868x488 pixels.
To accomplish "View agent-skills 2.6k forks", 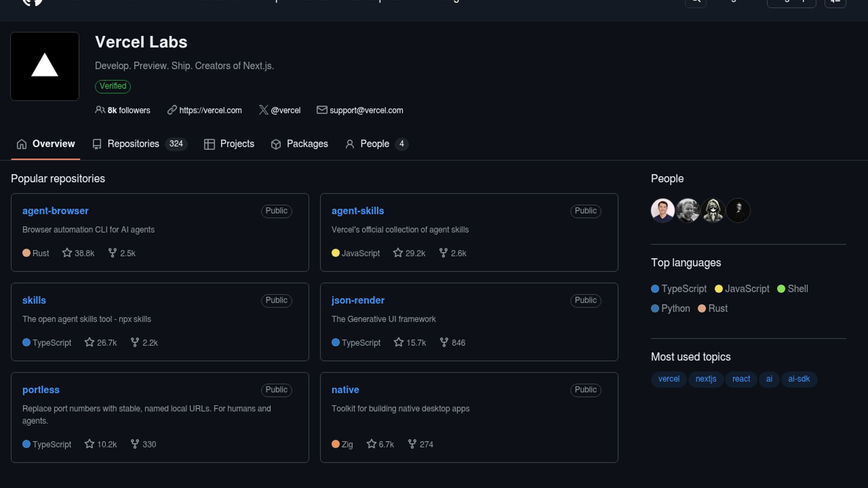I will click(453, 253).
